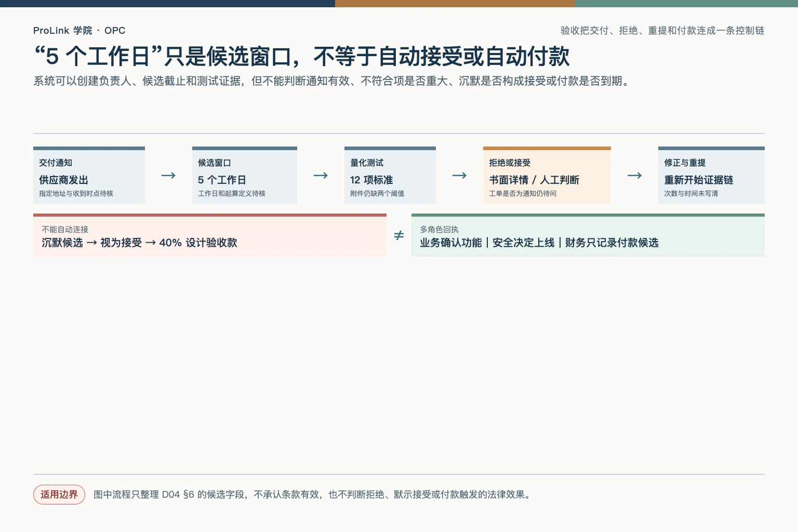
Task: Click the 12 项标准 text
Action: 371,180
